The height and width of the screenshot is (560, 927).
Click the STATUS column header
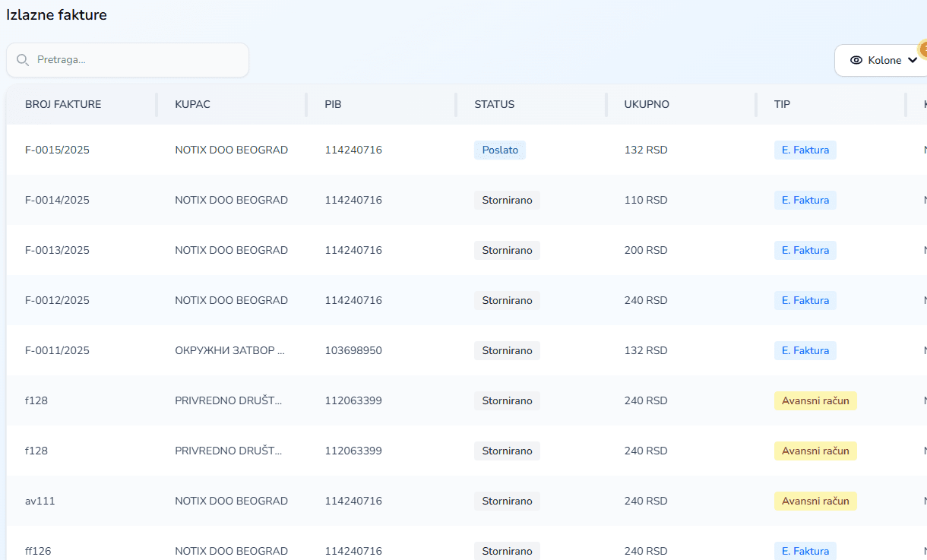coord(494,104)
